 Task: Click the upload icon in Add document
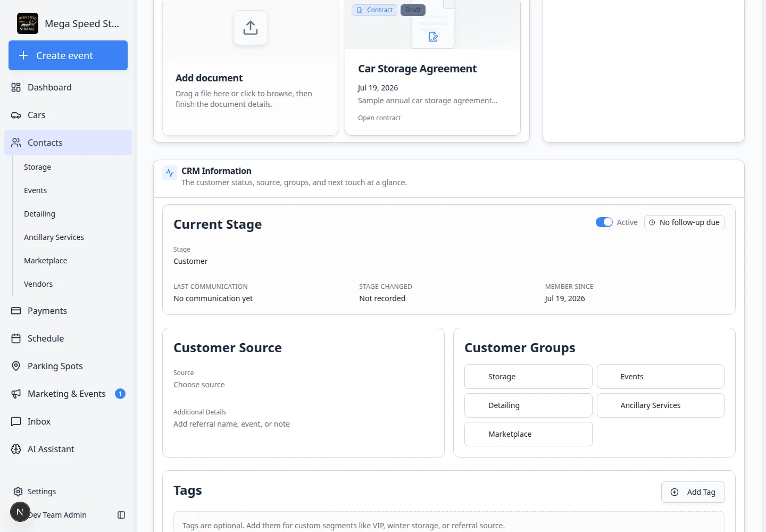pyautogui.click(x=251, y=28)
